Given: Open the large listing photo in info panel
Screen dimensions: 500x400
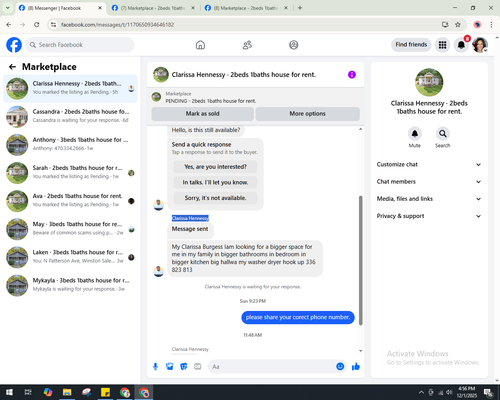Looking at the screenshot, I should click(429, 82).
